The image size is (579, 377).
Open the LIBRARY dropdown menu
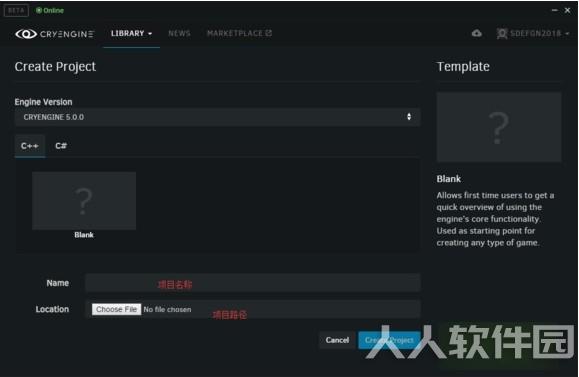coord(131,34)
